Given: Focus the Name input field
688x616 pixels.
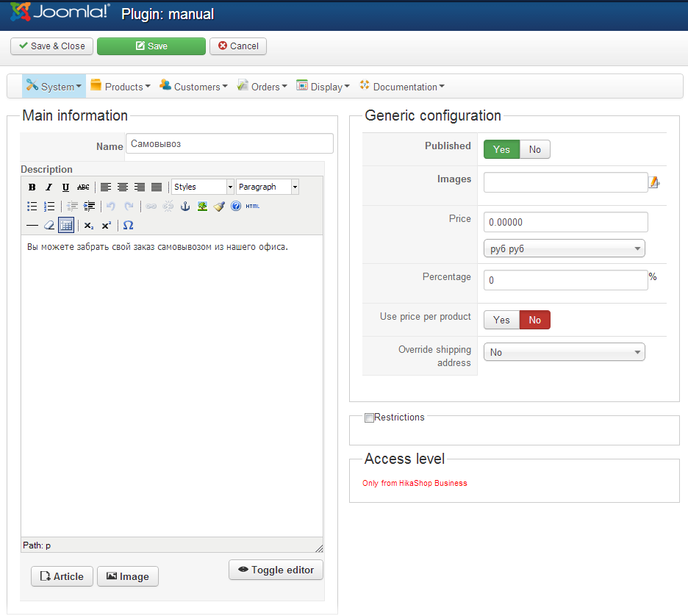Looking at the screenshot, I should coord(229,144).
